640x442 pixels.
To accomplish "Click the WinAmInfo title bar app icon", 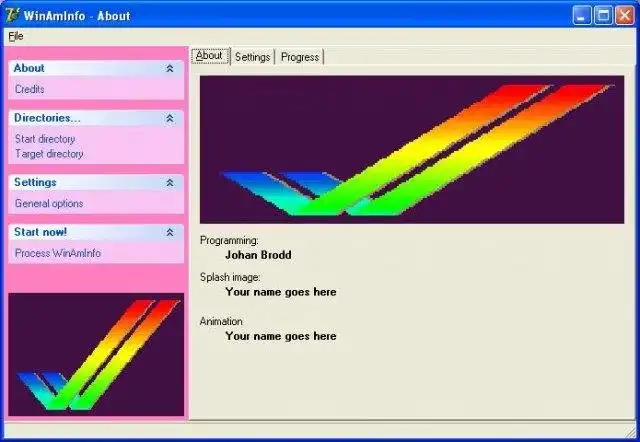I will click(12, 15).
